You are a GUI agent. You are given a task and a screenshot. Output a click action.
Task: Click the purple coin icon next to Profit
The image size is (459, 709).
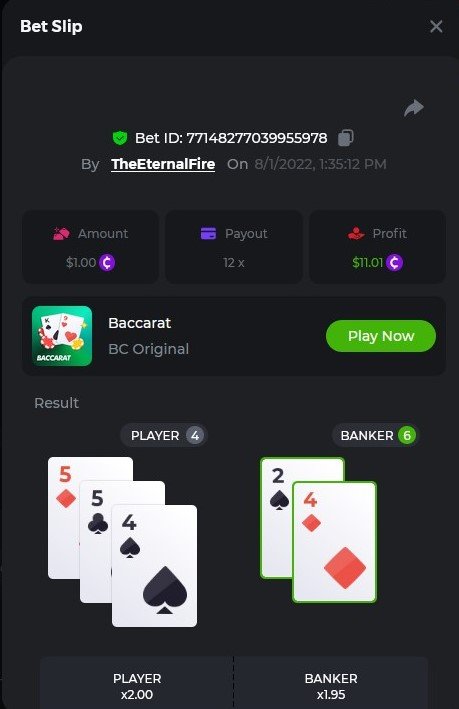click(x=394, y=262)
